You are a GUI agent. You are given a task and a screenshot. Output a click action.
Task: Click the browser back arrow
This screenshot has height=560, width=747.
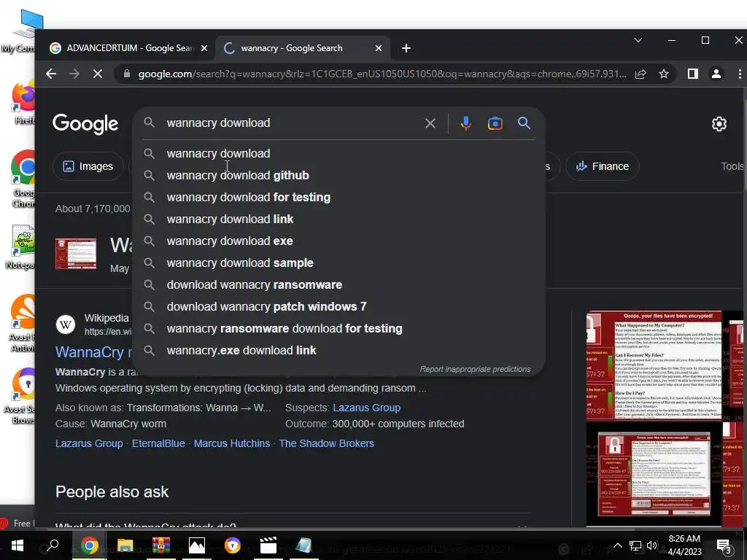(51, 74)
